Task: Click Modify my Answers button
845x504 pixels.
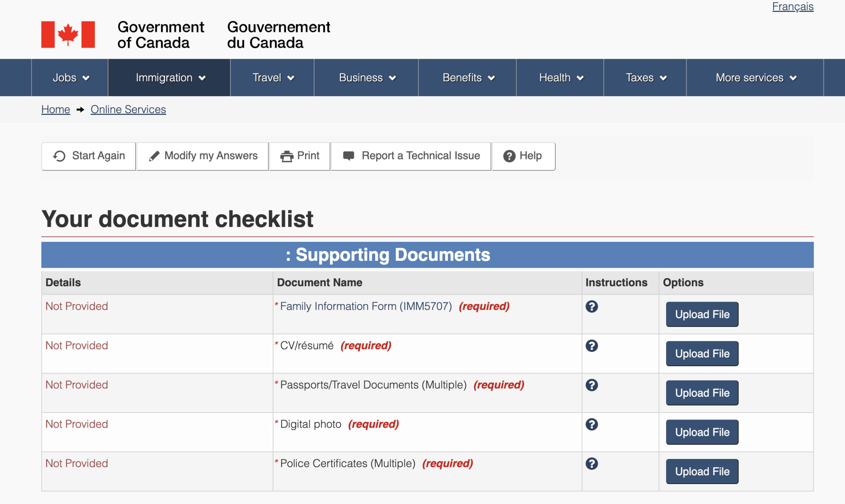Action: [x=203, y=156]
